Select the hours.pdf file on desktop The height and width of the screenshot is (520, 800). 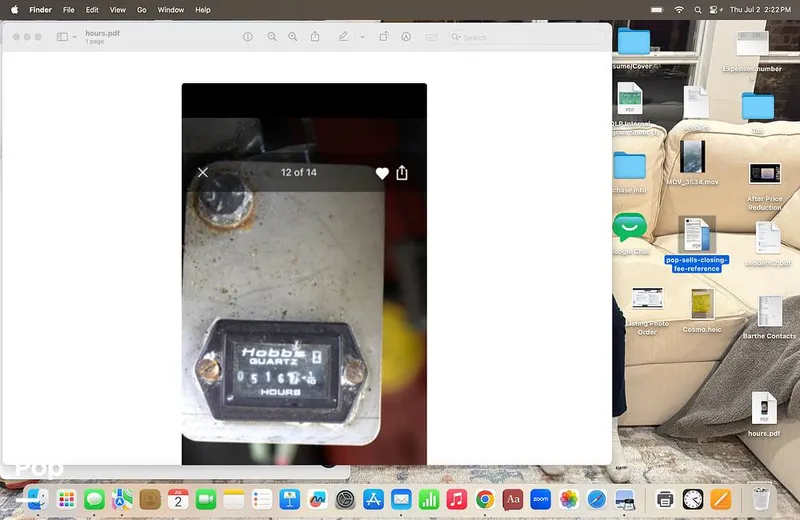pyautogui.click(x=764, y=414)
